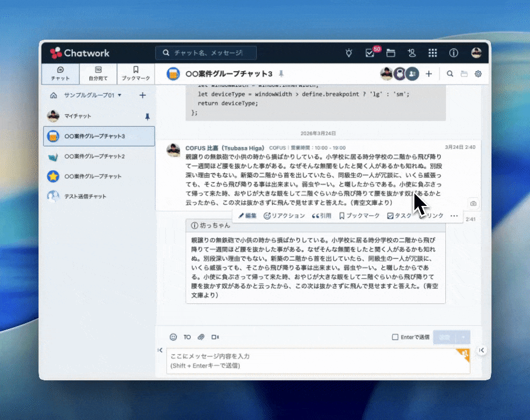Switch to チャット tab
The height and width of the screenshot is (420, 530).
pyautogui.click(x=61, y=73)
